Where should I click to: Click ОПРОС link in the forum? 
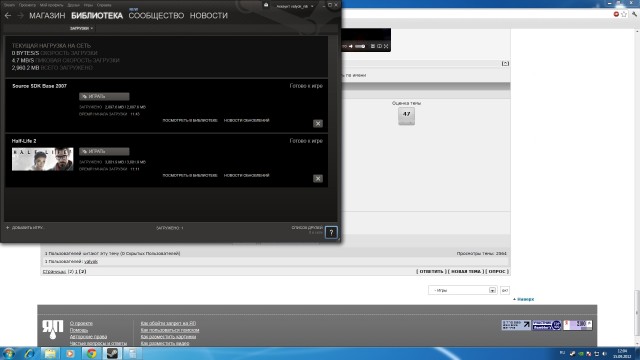click(x=497, y=272)
